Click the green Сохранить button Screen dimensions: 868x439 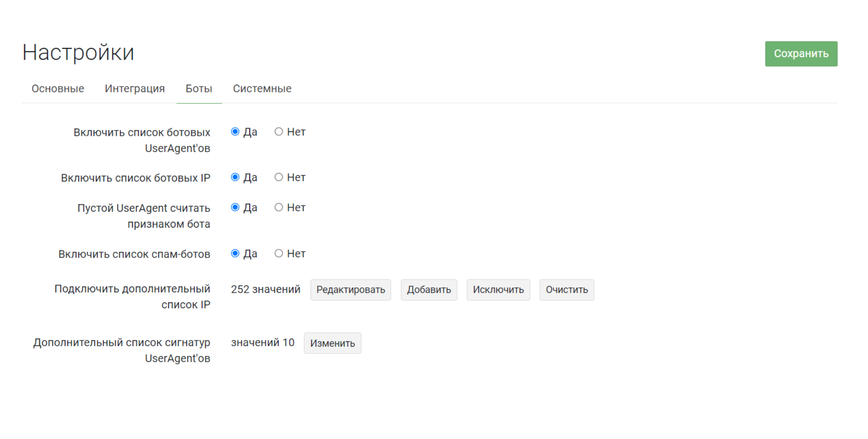pos(801,54)
